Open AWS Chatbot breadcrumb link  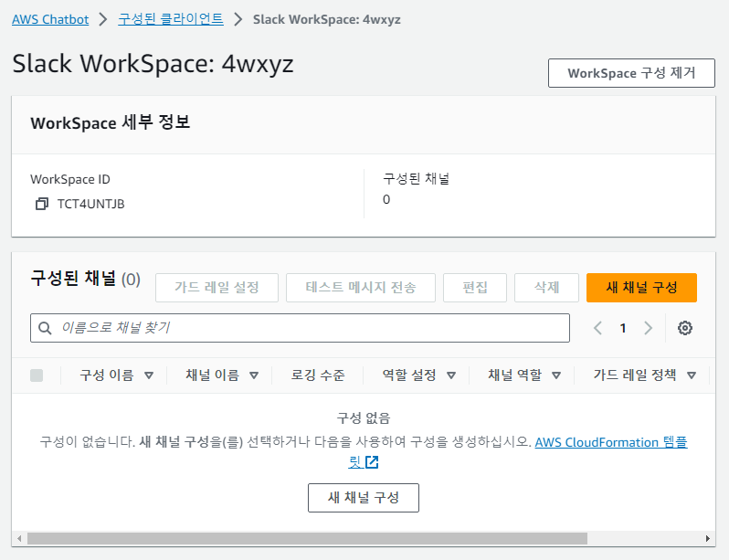(x=50, y=19)
